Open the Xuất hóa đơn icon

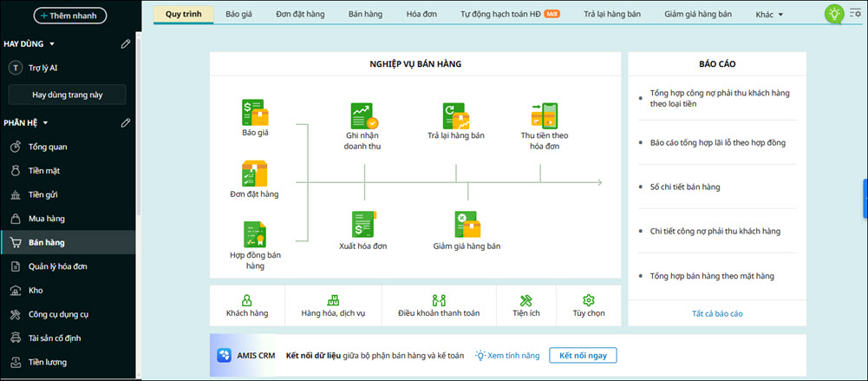click(x=363, y=225)
